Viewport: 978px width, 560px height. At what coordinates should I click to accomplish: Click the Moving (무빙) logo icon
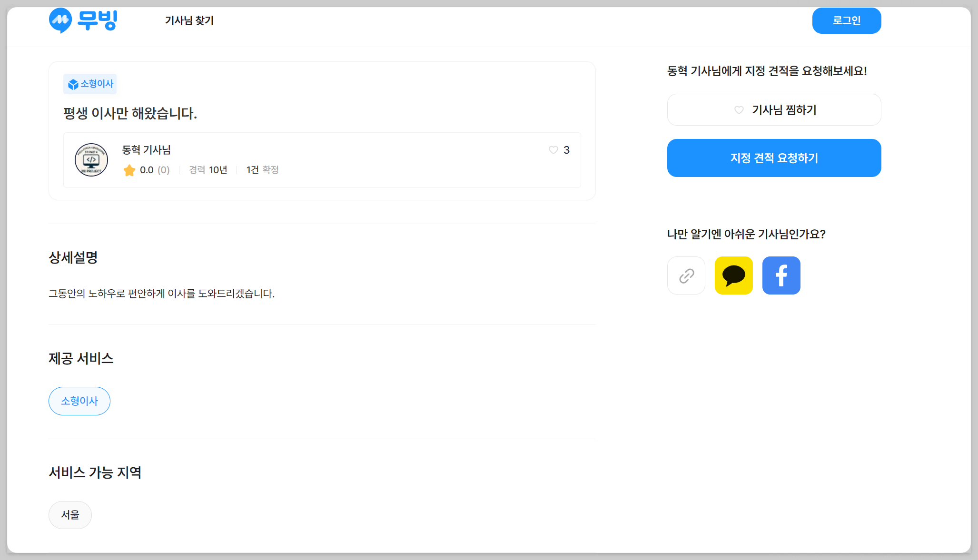tap(60, 20)
